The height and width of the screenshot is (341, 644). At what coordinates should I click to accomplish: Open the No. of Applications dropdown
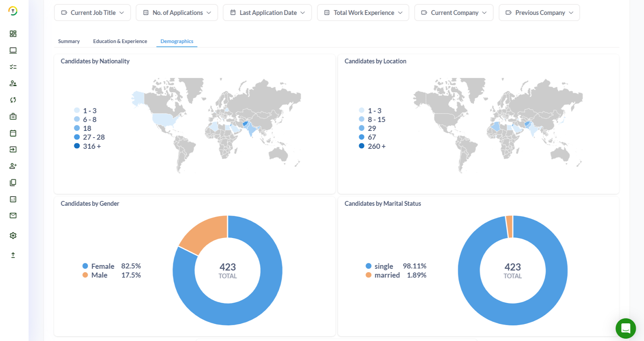pyautogui.click(x=177, y=13)
